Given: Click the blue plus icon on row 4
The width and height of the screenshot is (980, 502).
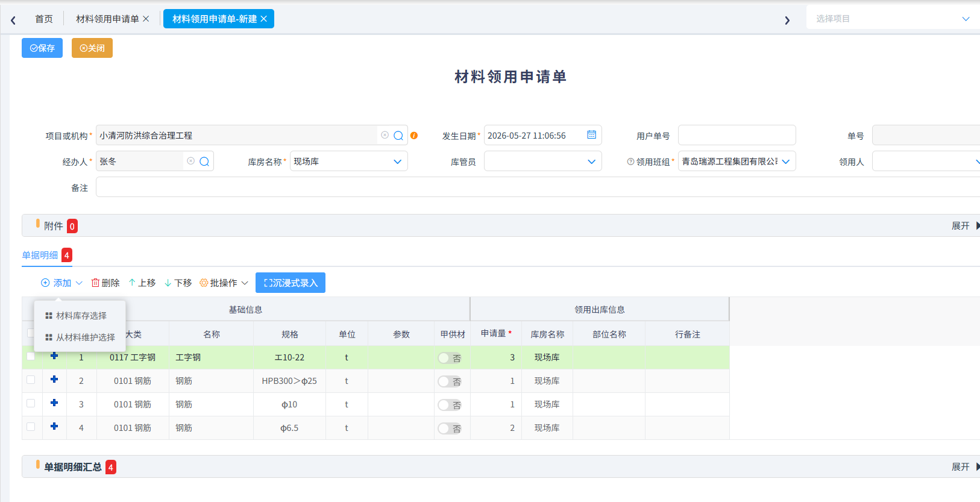Looking at the screenshot, I should point(54,426).
